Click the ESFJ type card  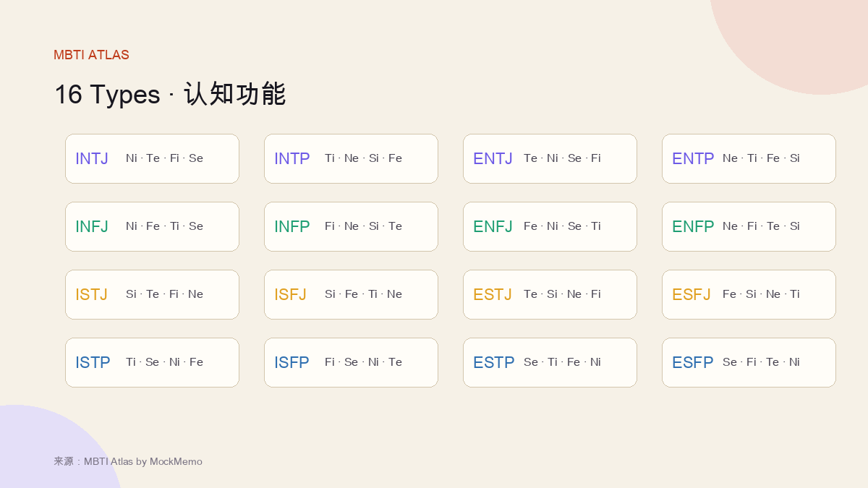click(x=749, y=294)
